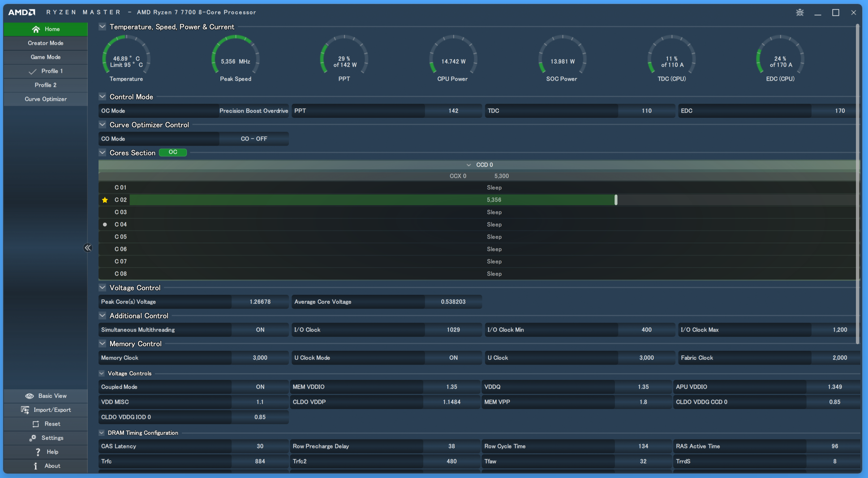This screenshot has width=868, height=478.
Task: Click the Settings gear icon
Action: click(x=33, y=438)
